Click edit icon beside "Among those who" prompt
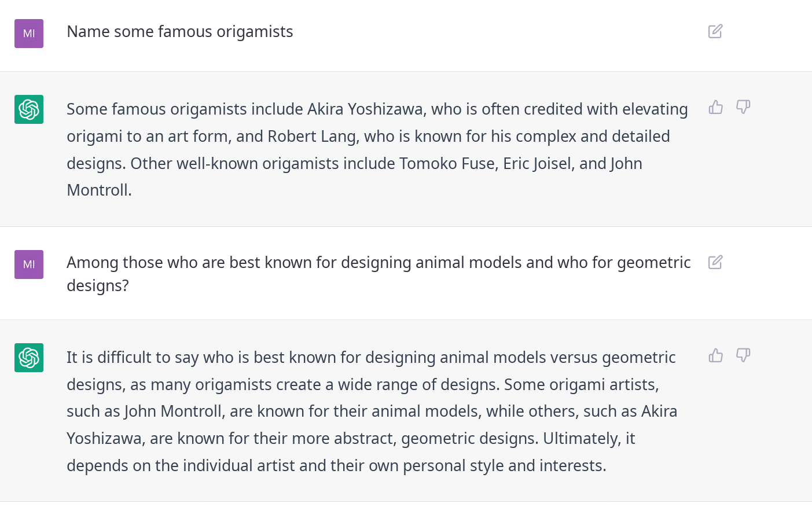The width and height of the screenshot is (812, 507). (715, 262)
